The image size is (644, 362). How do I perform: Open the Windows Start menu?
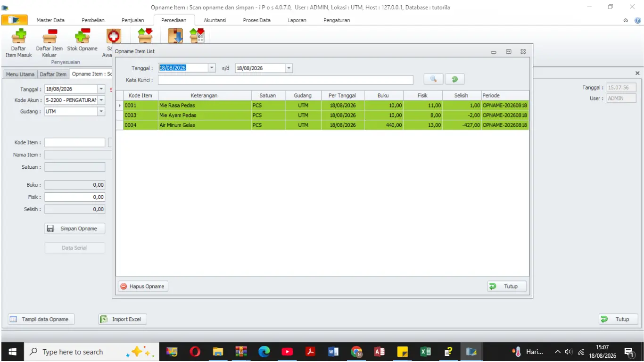coord(13,352)
